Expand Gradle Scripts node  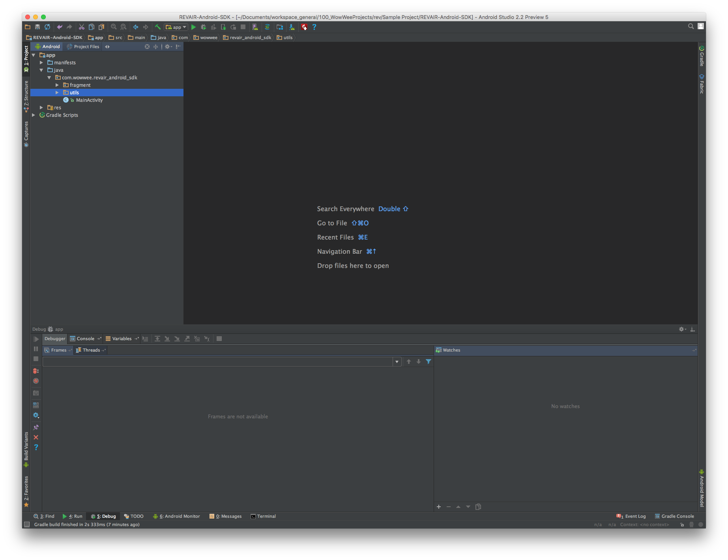pos(34,115)
